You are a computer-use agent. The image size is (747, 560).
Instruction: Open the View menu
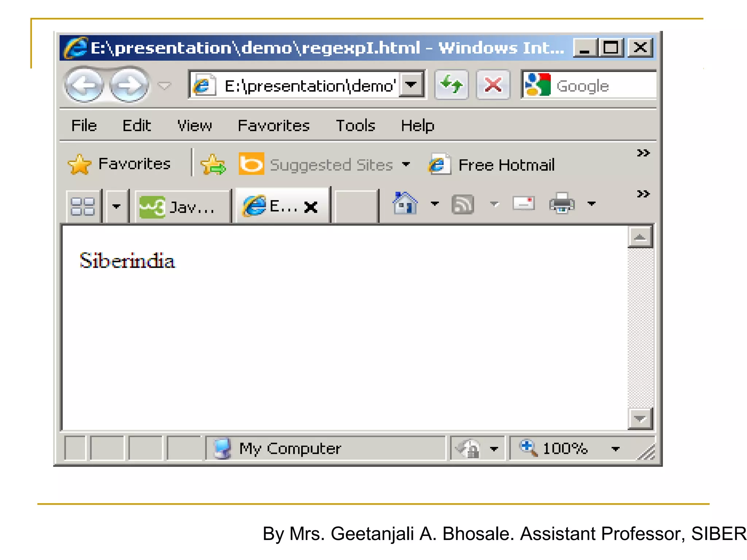coord(194,125)
